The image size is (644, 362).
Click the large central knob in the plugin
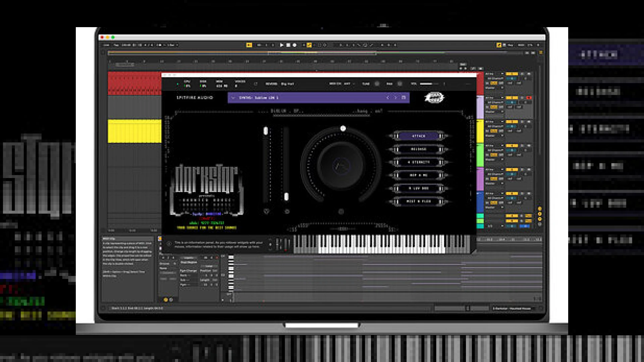pyautogui.click(x=341, y=165)
